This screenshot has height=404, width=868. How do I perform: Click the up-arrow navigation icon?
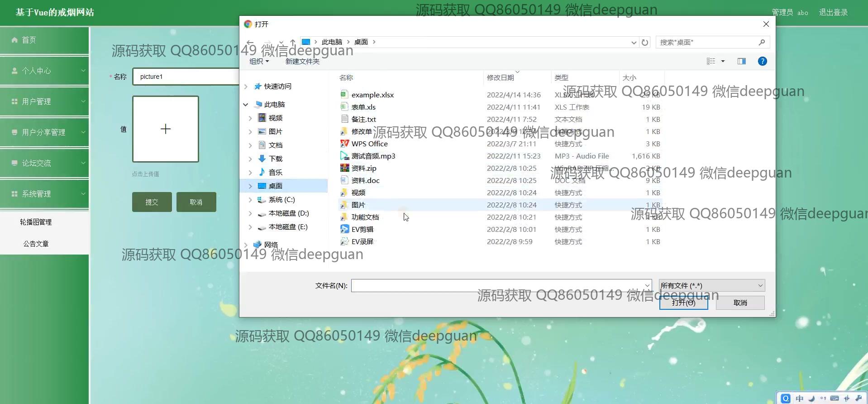tap(293, 42)
